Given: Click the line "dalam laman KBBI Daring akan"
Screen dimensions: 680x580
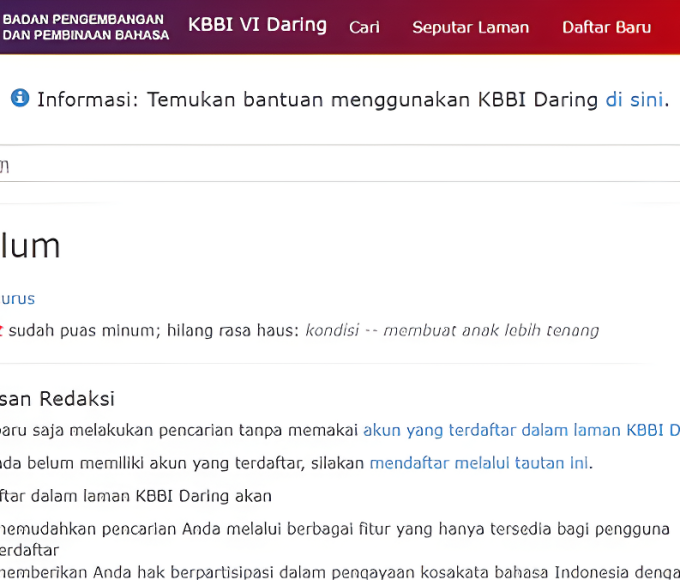Looking at the screenshot, I should (136, 496).
